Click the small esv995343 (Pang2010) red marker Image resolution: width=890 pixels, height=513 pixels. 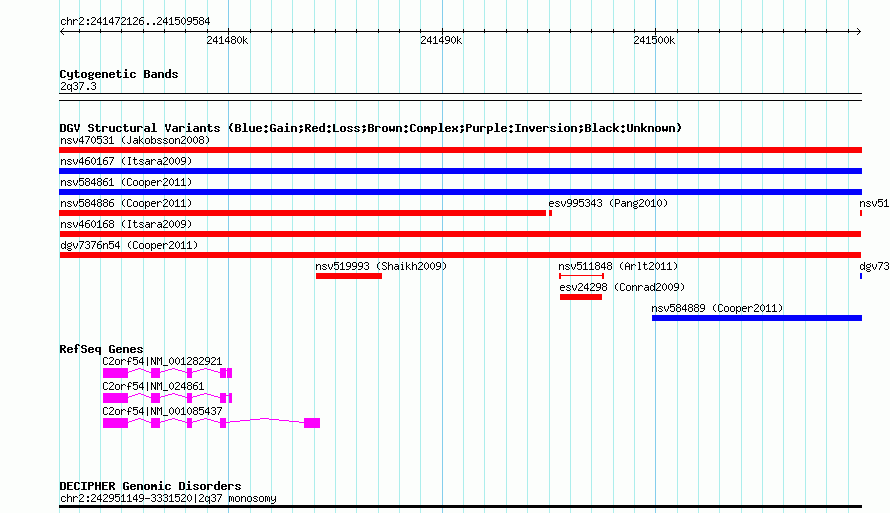click(550, 213)
